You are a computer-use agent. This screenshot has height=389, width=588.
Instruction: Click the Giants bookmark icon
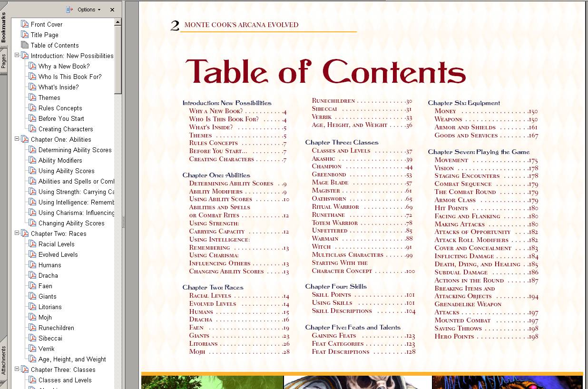tap(32, 296)
